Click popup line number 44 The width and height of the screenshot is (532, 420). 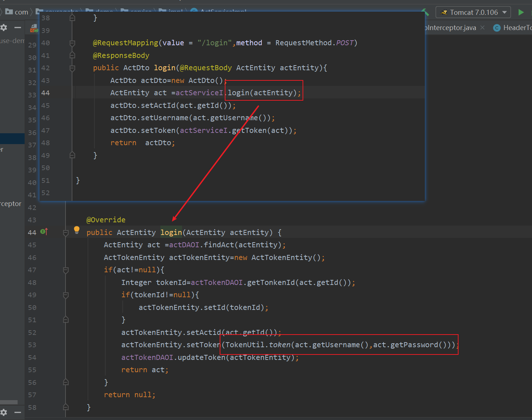(46, 93)
